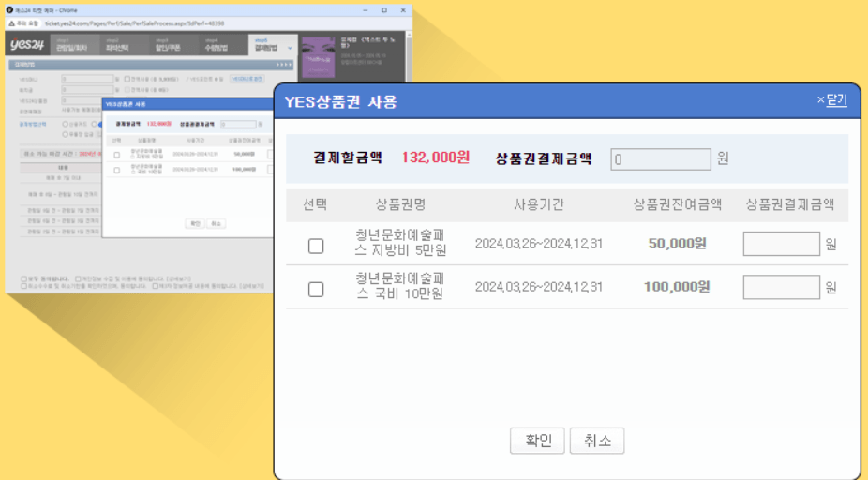Check the 제3자 정보제공 agreement box
868x480 pixels.
coord(156,286)
